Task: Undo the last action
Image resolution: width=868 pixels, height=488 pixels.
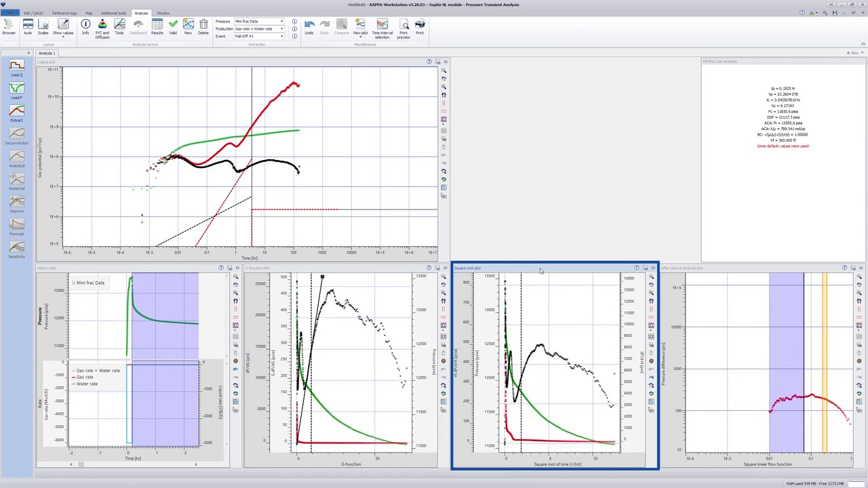Action: [x=309, y=27]
